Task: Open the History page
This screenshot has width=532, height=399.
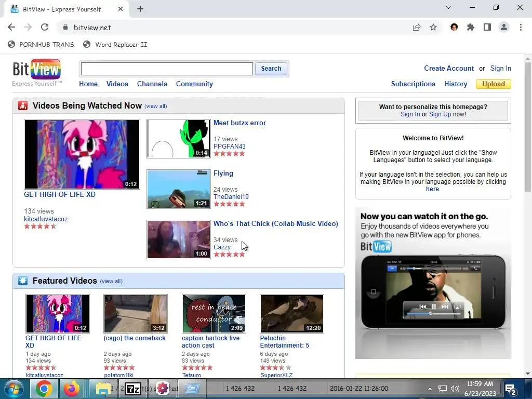Action: click(x=456, y=84)
